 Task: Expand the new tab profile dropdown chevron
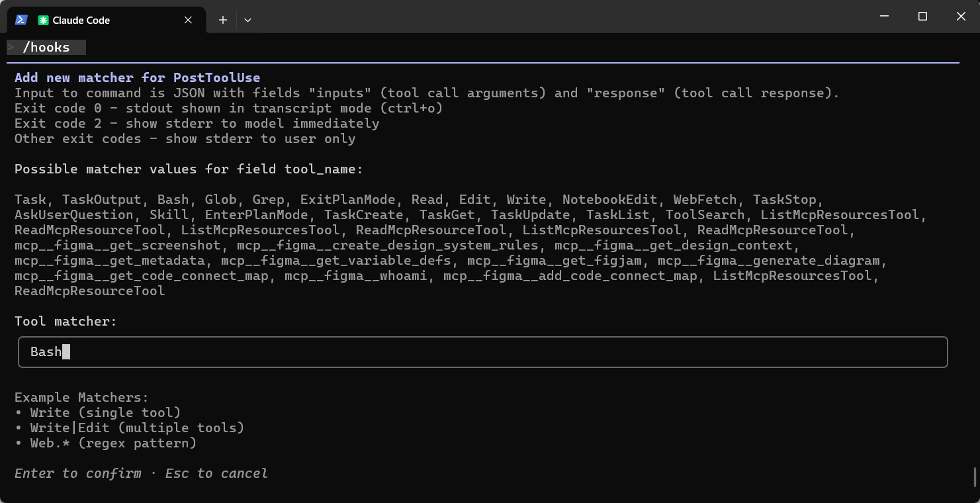click(247, 20)
